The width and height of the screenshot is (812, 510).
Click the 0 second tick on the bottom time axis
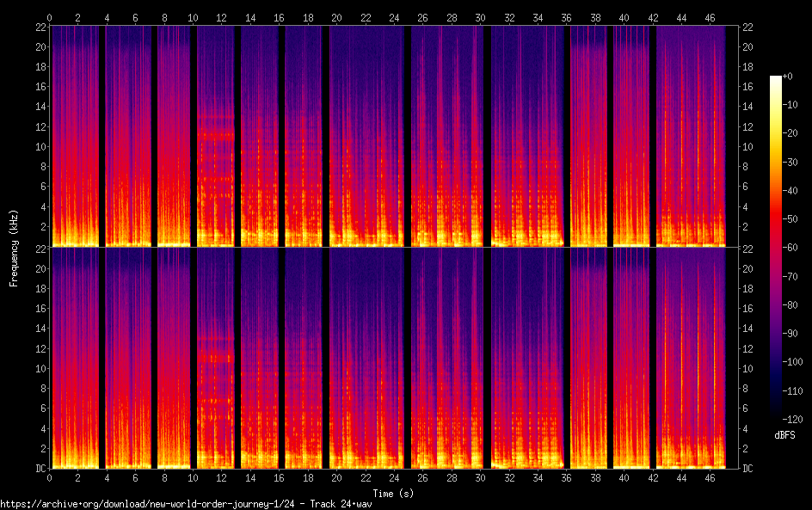[50, 476]
